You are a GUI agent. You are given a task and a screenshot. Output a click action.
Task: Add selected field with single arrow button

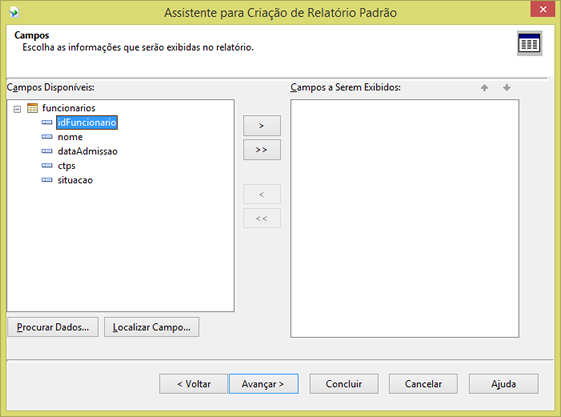point(262,126)
